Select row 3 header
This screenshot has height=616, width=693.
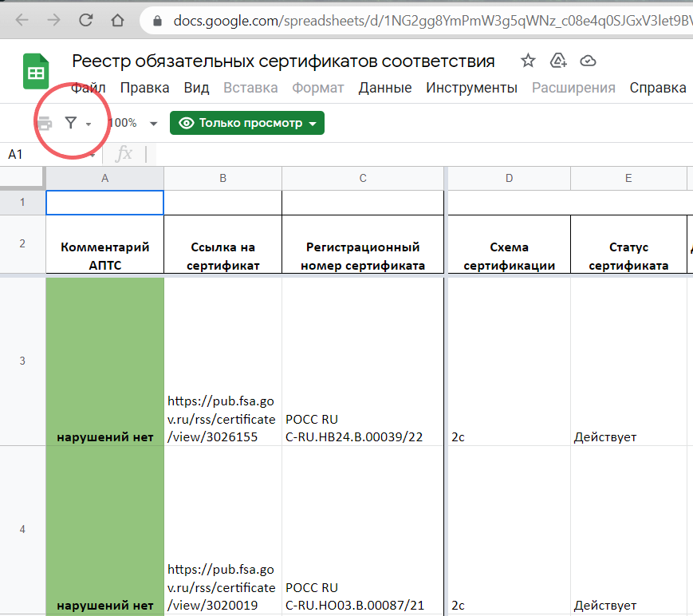click(22, 361)
